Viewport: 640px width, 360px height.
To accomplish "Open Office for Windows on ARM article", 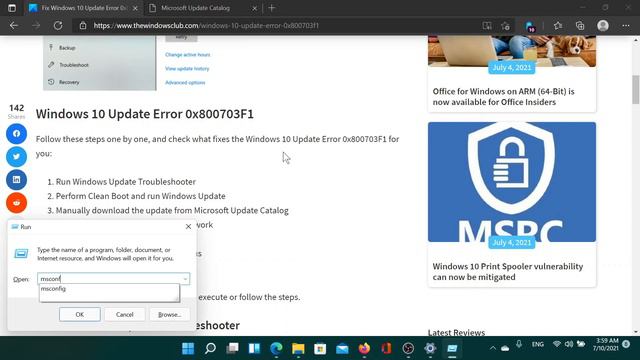I will click(503, 97).
